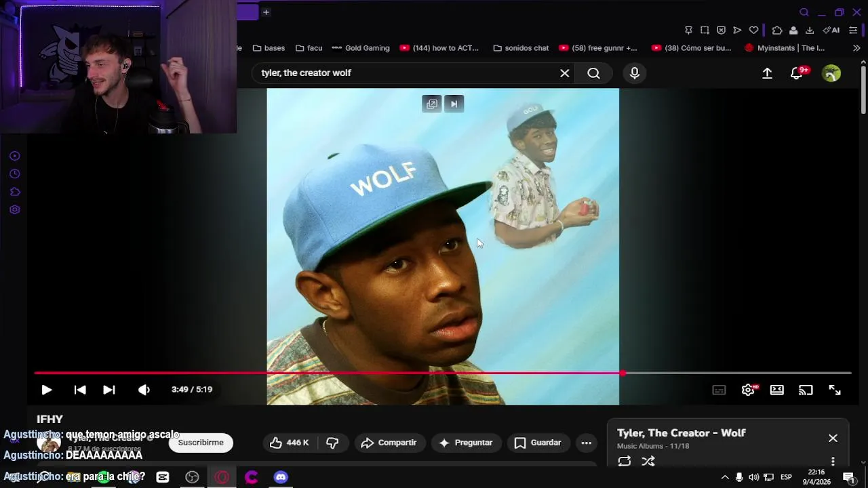Dislike the video with thumbs-down

pyautogui.click(x=332, y=443)
